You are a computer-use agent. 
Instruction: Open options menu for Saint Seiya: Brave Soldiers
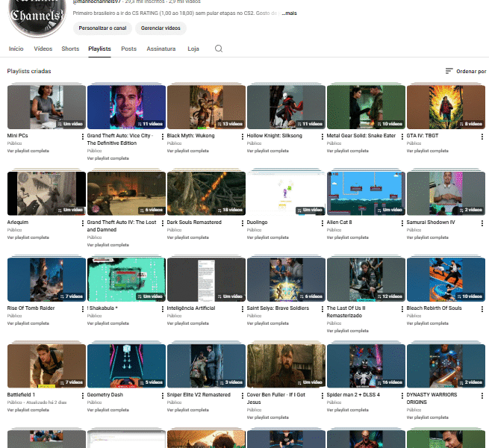point(323,309)
